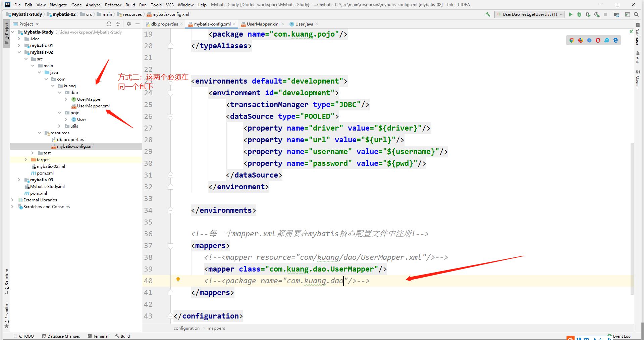Fold the environments tag on line 23

(x=170, y=81)
